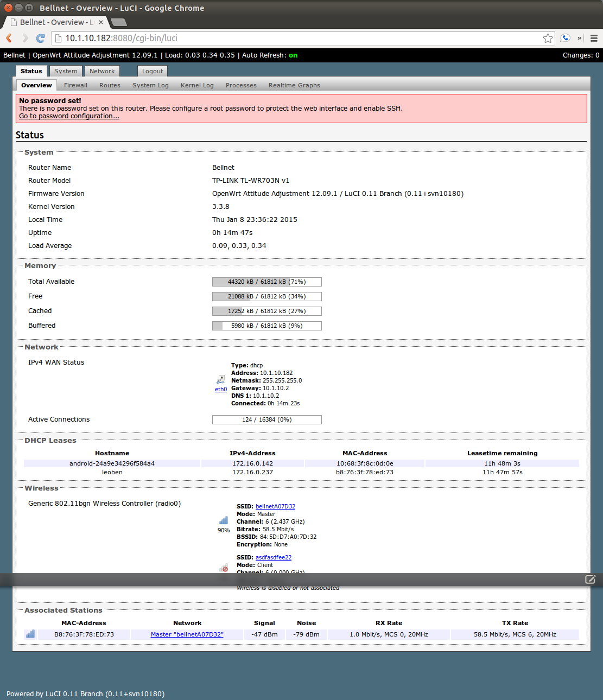Click signal value -47 dBm

coord(264,634)
